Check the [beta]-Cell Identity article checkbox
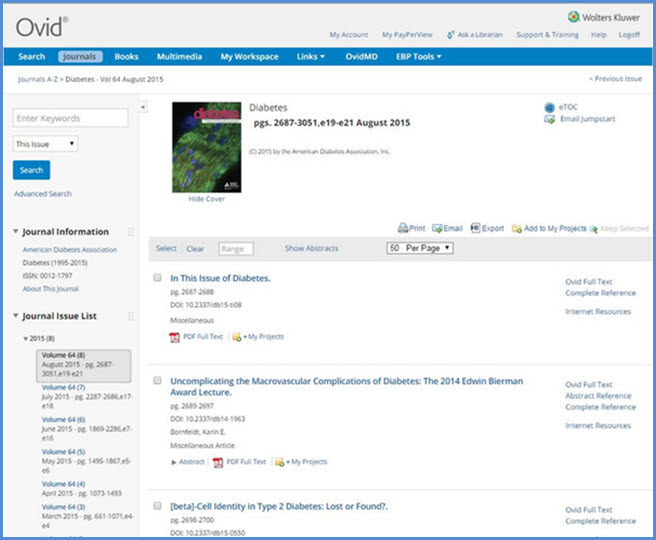The height and width of the screenshot is (540, 656). point(157,506)
